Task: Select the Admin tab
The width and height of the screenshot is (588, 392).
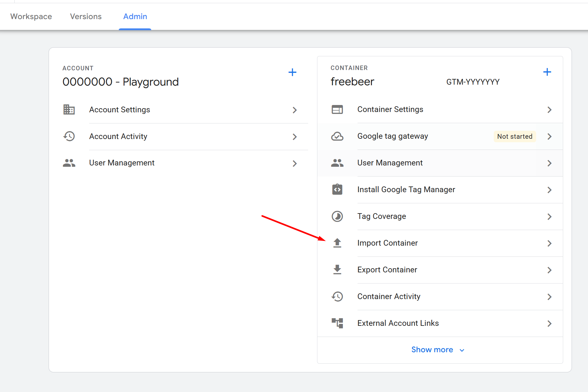Action: pos(135,17)
